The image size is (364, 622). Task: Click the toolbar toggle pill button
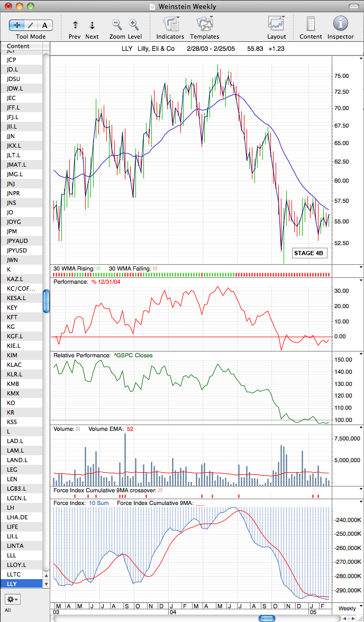click(x=353, y=6)
